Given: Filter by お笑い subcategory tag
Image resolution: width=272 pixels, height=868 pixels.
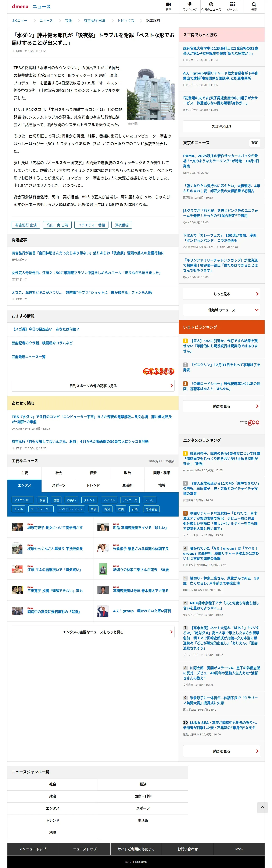Looking at the screenshot, I should tap(71, 500).
